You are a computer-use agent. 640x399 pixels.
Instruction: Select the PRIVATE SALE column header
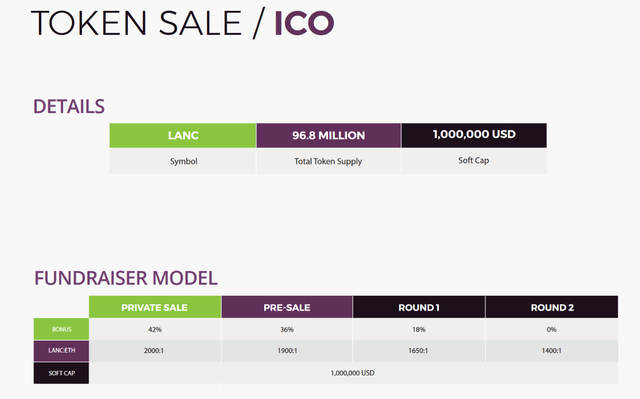tap(155, 307)
